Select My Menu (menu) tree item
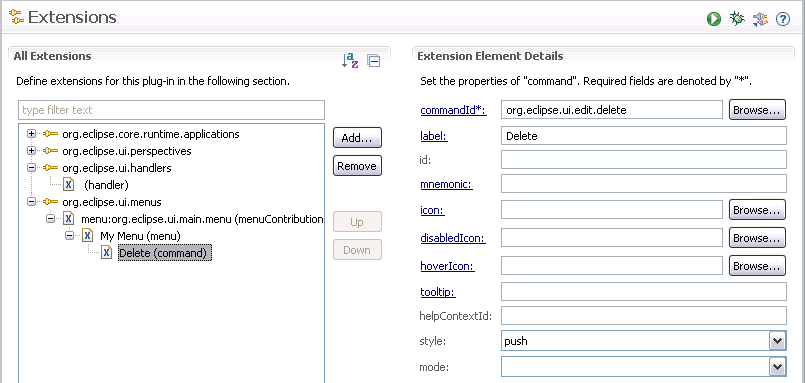The width and height of the screenshot is (805, 383). 140,236
